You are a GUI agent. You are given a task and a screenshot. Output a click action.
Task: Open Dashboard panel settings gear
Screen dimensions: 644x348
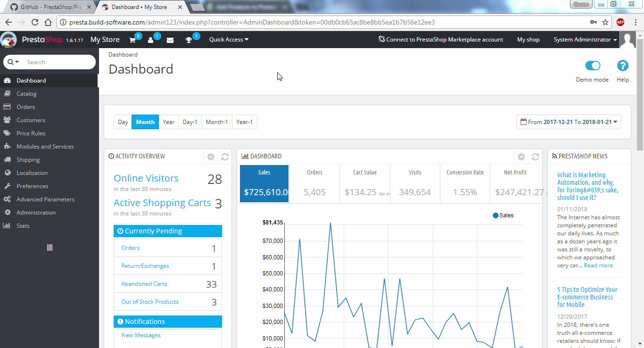click(521, 157)
